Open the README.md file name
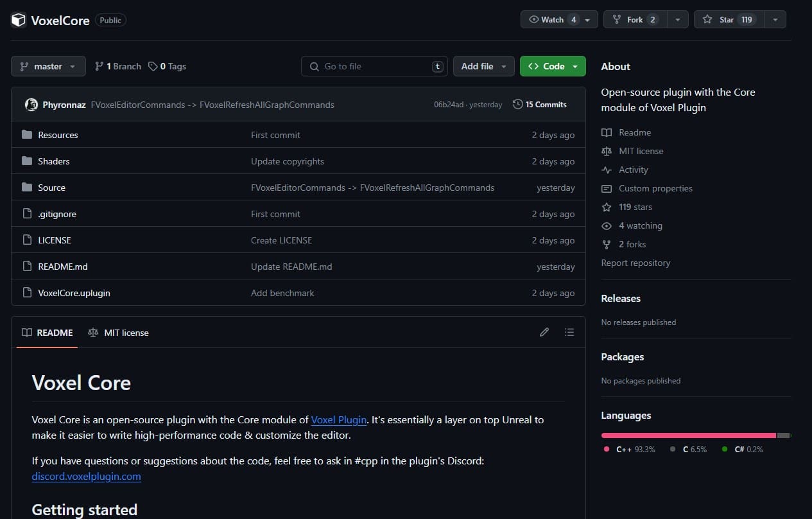 coord(63,267)
